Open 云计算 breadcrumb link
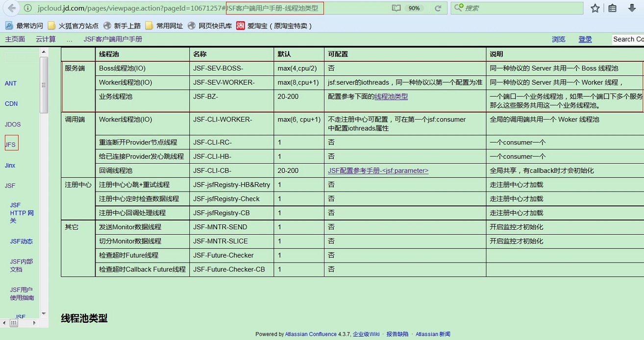 point(46,39)
